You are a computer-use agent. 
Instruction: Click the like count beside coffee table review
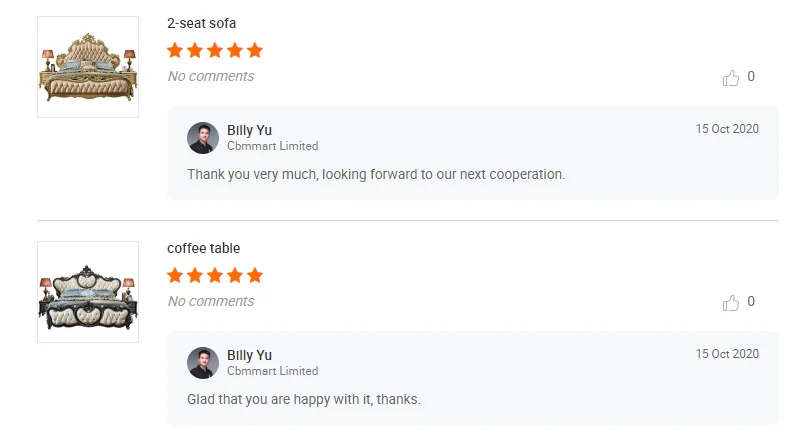(751, 302)
